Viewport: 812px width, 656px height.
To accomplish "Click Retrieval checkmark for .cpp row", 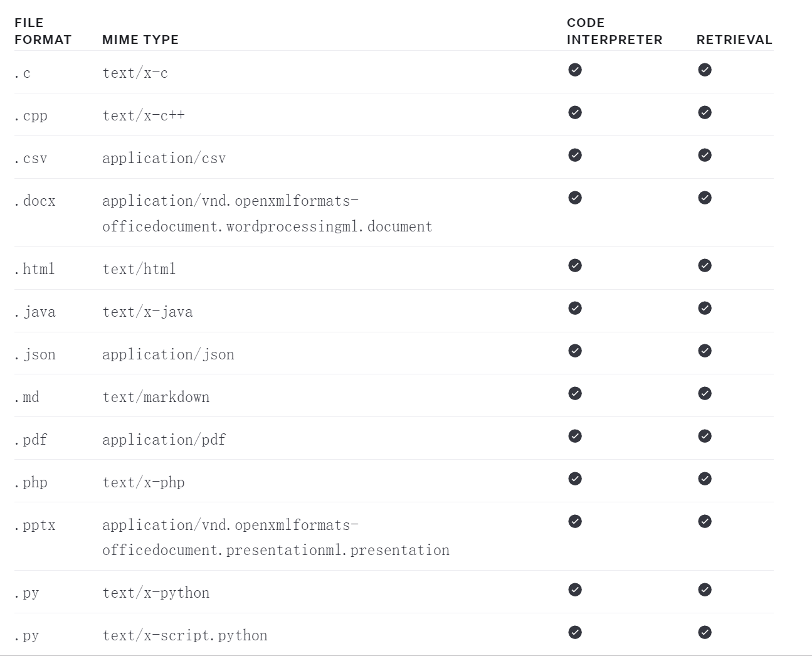I will coord(705,112).
